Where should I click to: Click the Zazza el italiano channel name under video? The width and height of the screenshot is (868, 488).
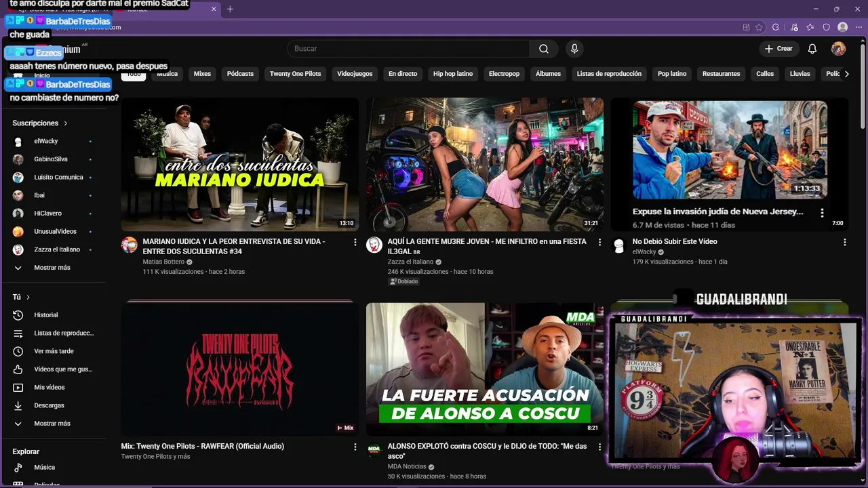click(410, 262)
